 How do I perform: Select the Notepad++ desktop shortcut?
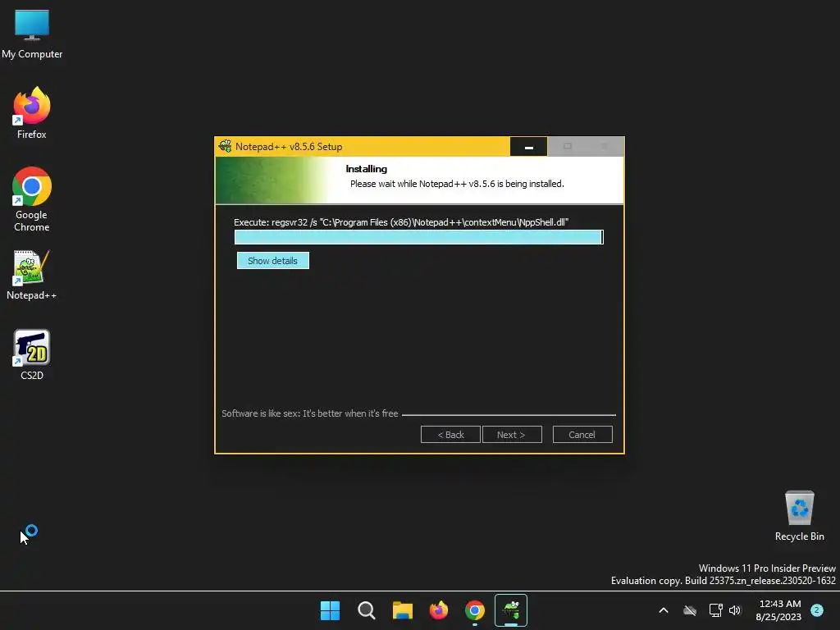click(32, 276)
